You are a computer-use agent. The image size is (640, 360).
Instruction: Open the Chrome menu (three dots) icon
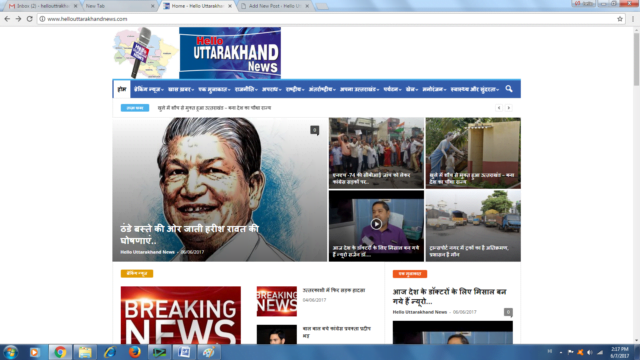pyautogui.click(x=633, y=19)
